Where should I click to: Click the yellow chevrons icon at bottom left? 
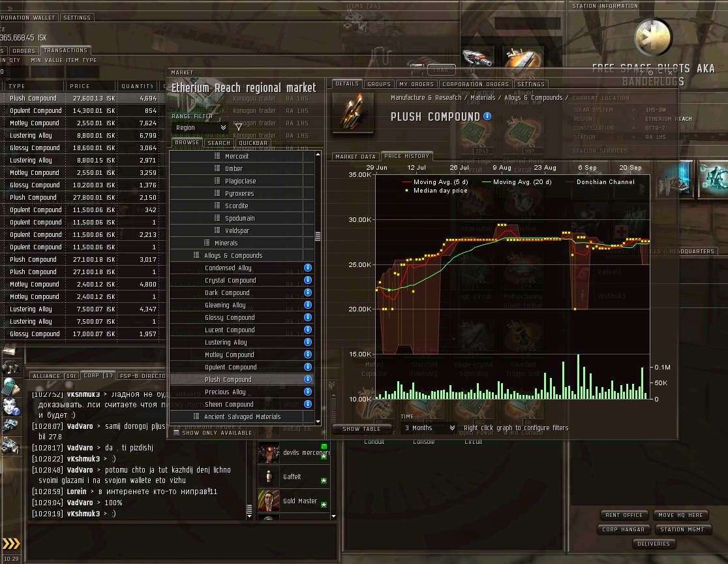click(11, 544)
